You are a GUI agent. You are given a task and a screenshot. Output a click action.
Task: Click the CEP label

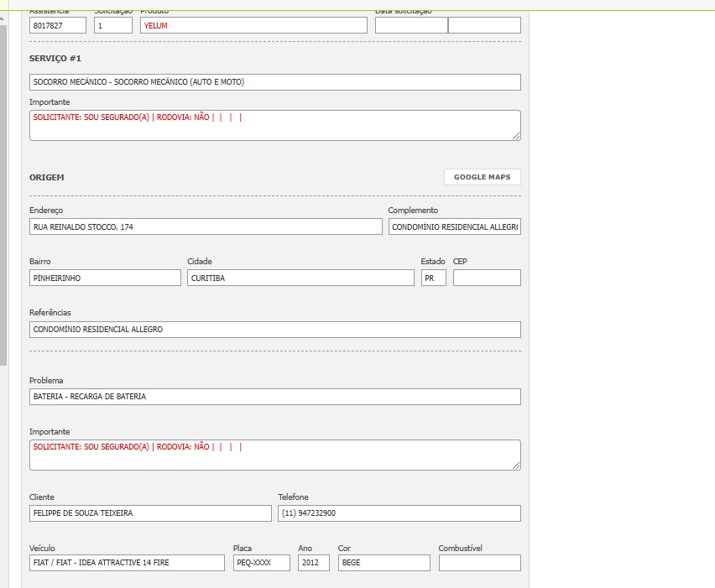[460, 261]
